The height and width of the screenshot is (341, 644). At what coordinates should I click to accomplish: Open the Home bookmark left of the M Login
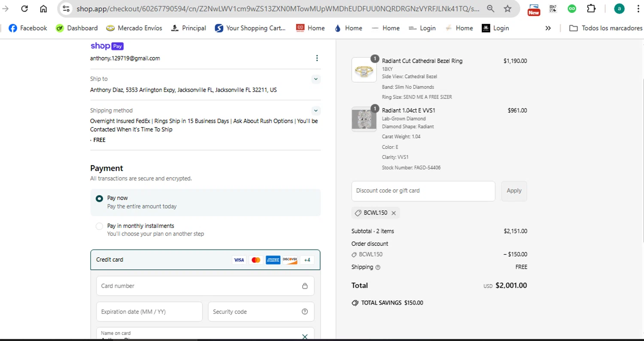(x=459, y=28)
